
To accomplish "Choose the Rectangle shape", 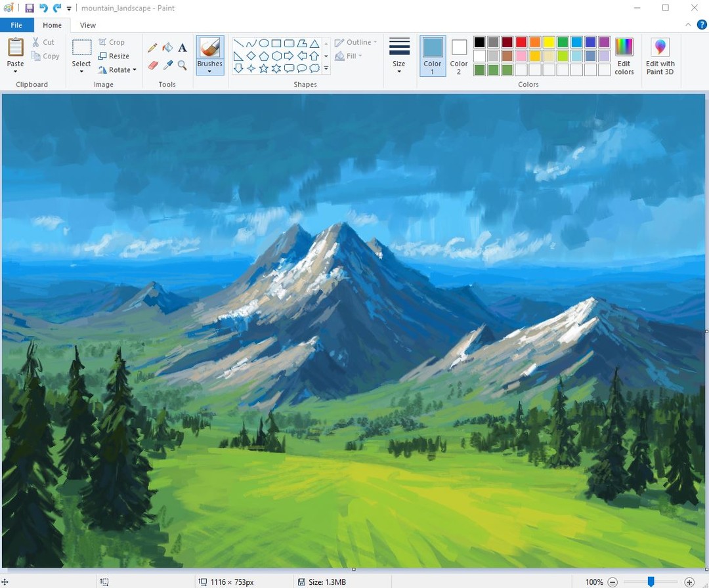I will click(276, 43).
